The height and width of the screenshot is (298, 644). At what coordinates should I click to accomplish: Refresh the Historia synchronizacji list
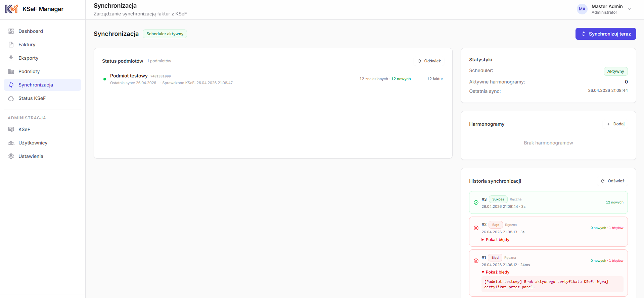[613, 181]
